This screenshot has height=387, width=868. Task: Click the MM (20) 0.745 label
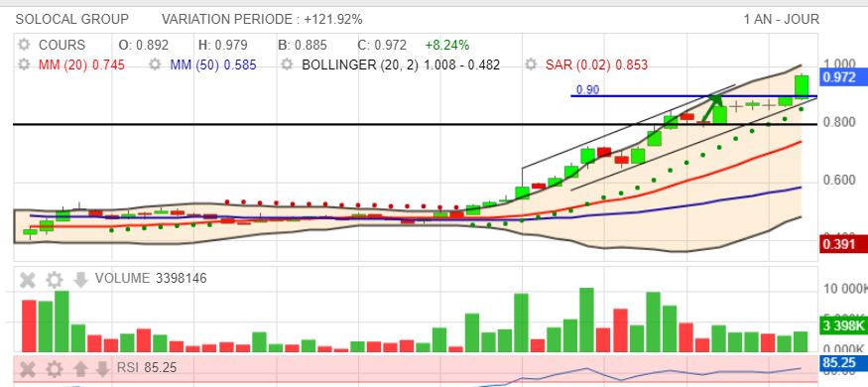tap(81, 64)
